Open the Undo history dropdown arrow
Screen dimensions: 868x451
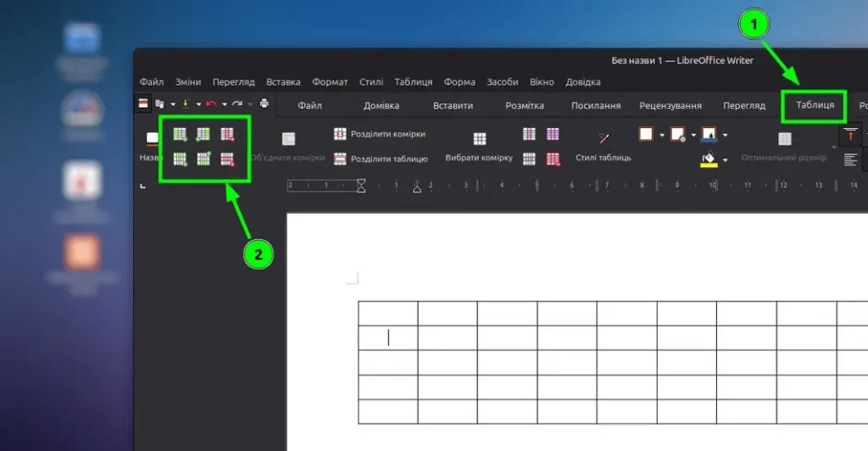coord(224,104)
